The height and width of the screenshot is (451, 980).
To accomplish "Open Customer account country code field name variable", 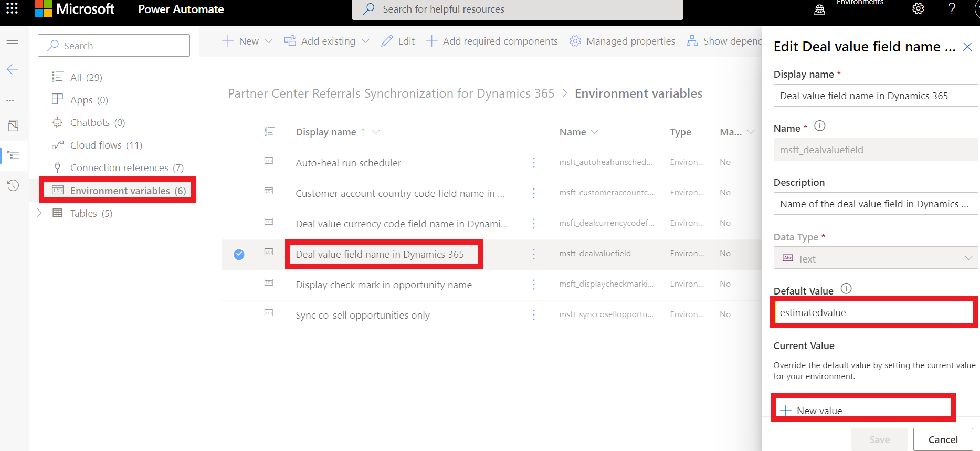I will point(400,193).
